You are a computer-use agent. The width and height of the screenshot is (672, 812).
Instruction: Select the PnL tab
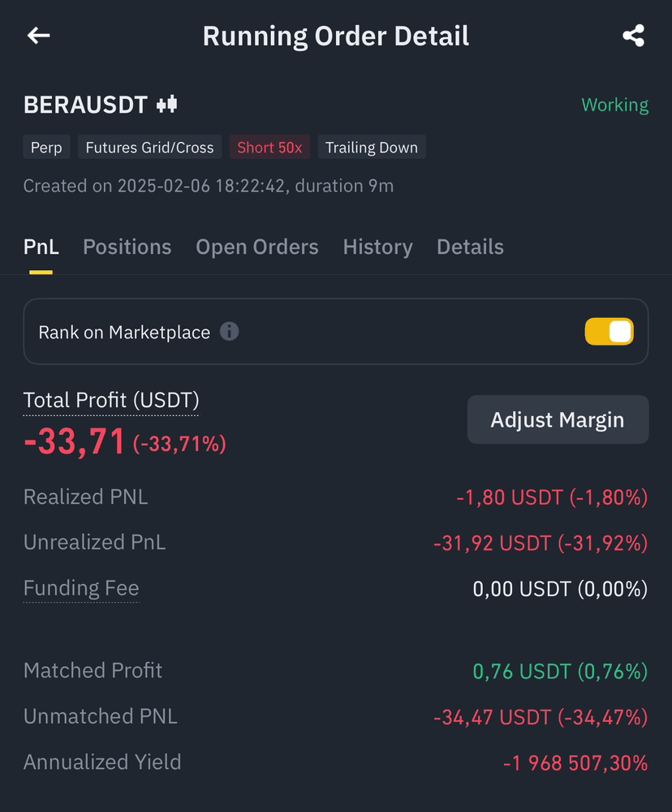point(41,247)
